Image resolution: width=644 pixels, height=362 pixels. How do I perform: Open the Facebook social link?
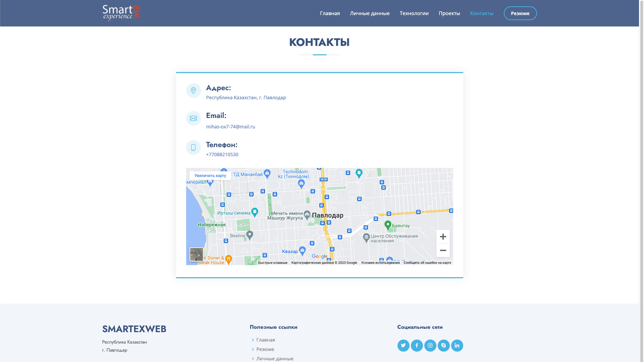pyautogui.click(x=417, y=346)
